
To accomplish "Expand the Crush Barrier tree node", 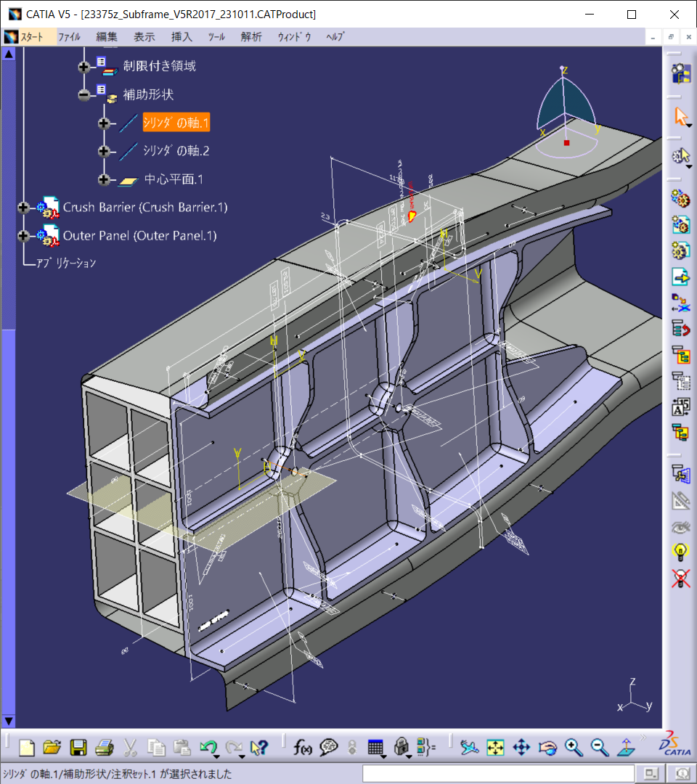I will click(x=23, y=208).
